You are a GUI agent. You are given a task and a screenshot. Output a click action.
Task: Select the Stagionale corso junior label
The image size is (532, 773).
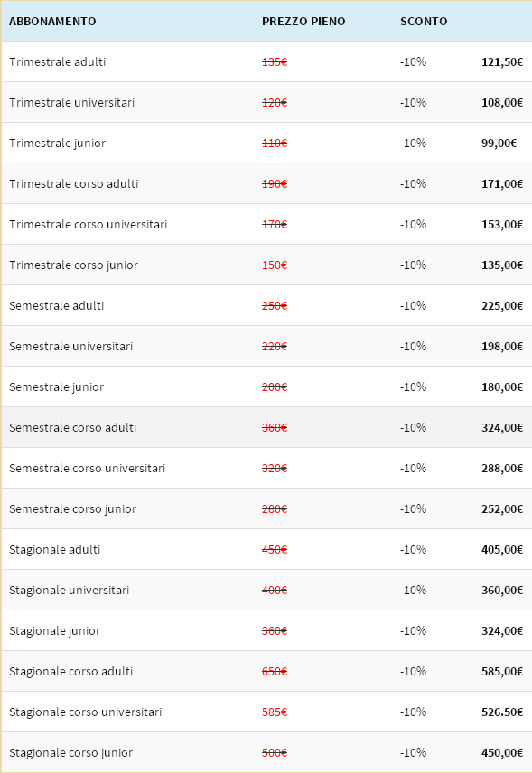point(70,753)
